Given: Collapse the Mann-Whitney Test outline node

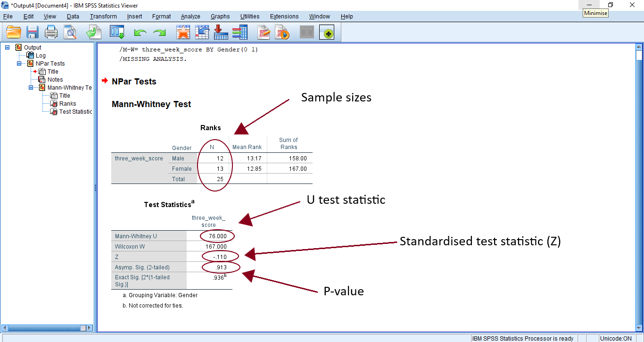Looking at the screenshot, I should [x=31, y=87].
